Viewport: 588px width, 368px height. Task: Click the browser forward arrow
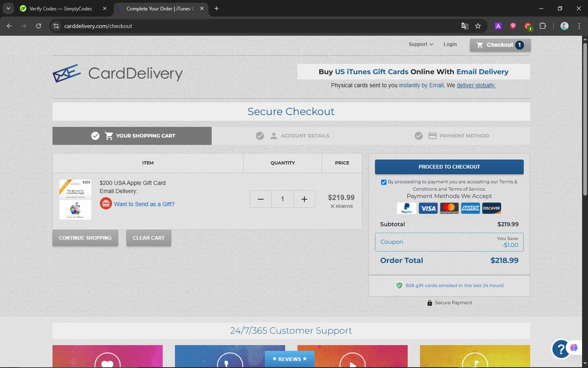pos(24,26)
